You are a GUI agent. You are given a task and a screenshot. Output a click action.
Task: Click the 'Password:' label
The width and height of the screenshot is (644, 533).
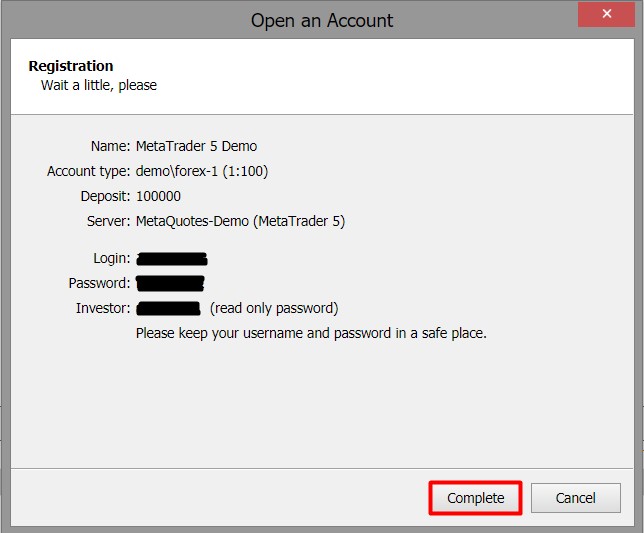coord(99,283)
